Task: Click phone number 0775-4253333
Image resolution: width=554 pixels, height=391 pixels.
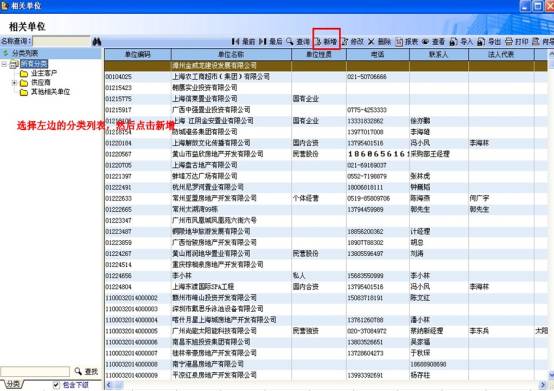Action: point(367,110)
